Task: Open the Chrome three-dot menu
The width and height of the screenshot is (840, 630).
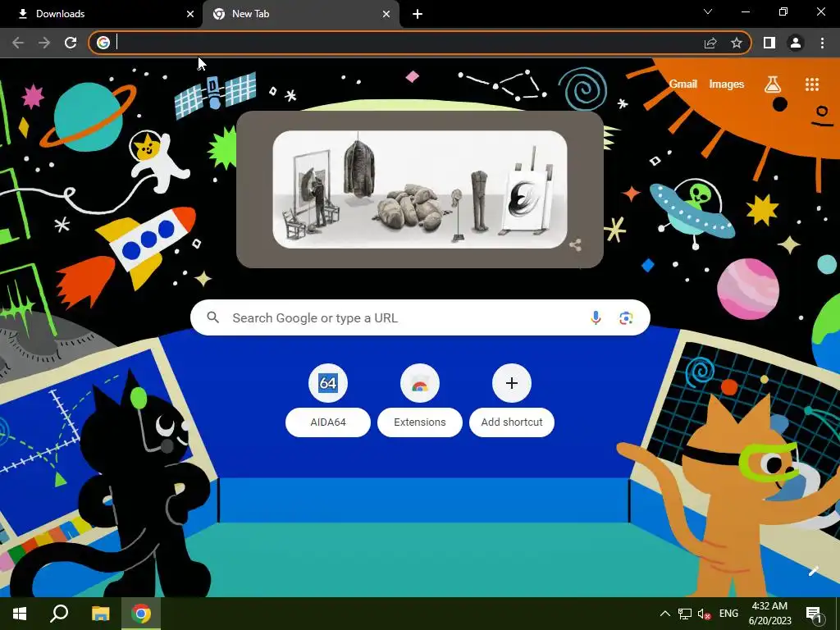Action: [x=822, y=43]
